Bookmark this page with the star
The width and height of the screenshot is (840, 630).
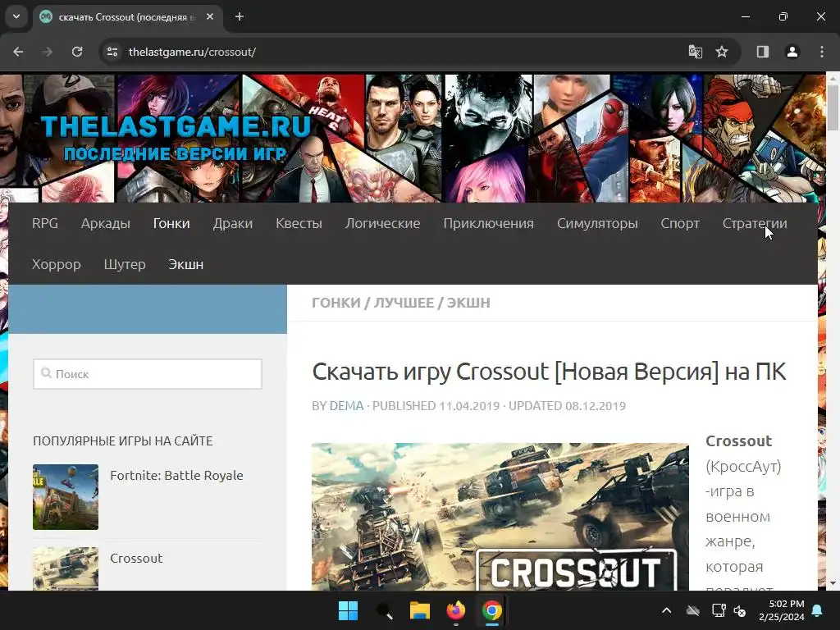pyautogui.click(x=722, y=52)
